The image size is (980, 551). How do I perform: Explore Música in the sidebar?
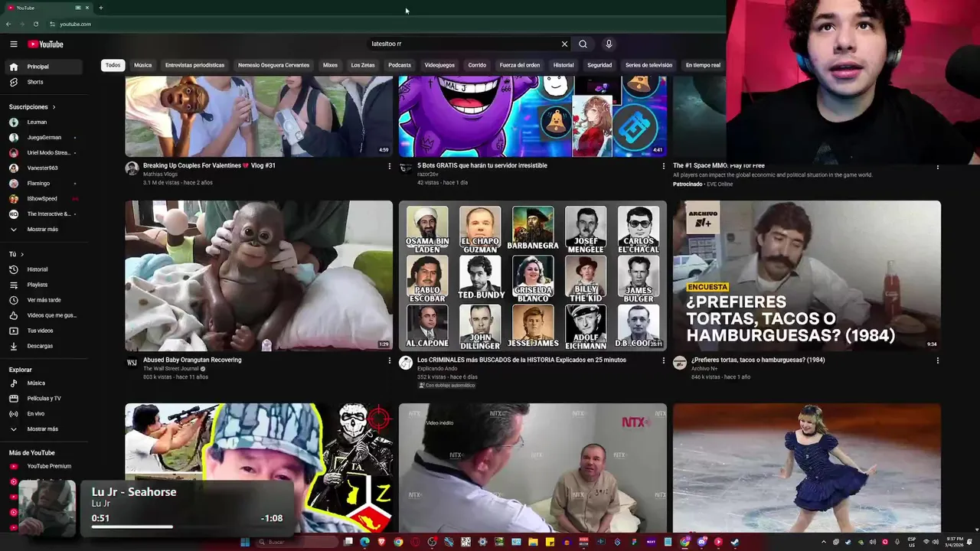pyautogui.click(x=44, y=383)
